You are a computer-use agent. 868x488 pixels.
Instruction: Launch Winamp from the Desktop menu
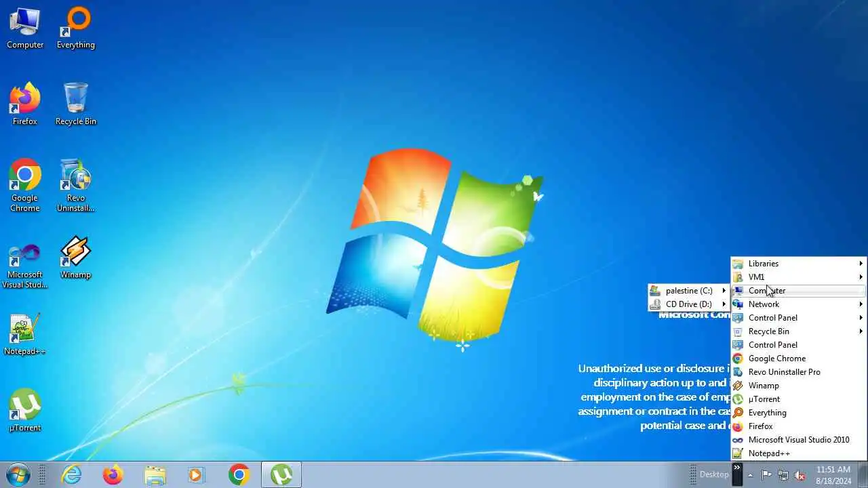click(799, 386)
